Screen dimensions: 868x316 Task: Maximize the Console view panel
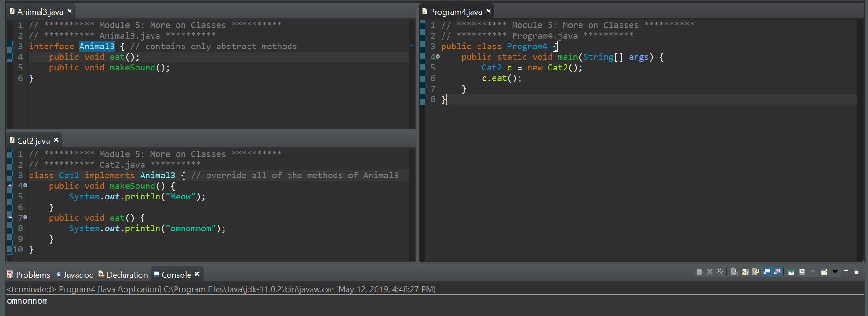856,272
